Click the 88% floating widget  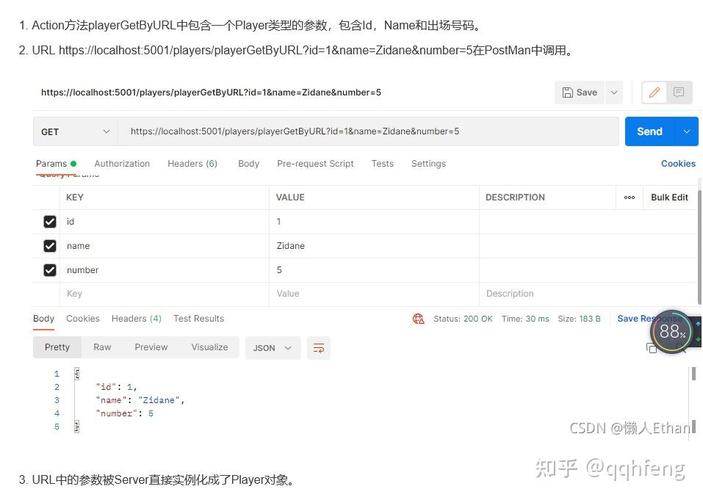671,332
